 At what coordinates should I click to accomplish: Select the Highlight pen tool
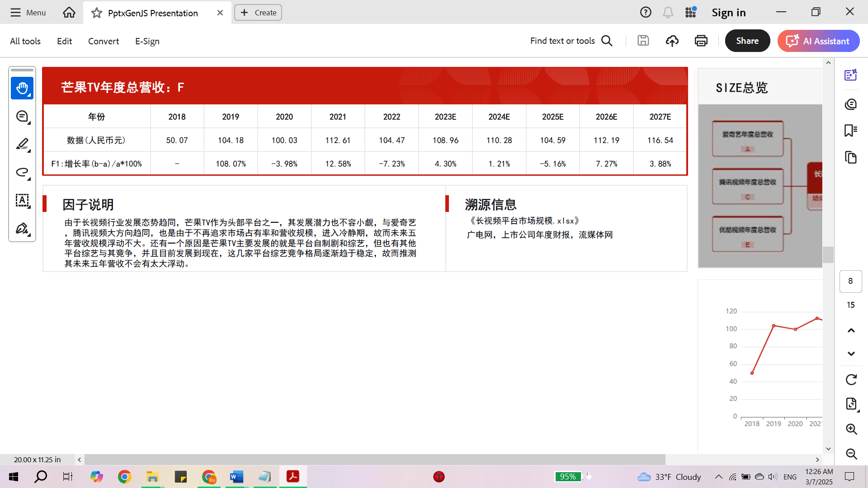click(x=22, y=144)
